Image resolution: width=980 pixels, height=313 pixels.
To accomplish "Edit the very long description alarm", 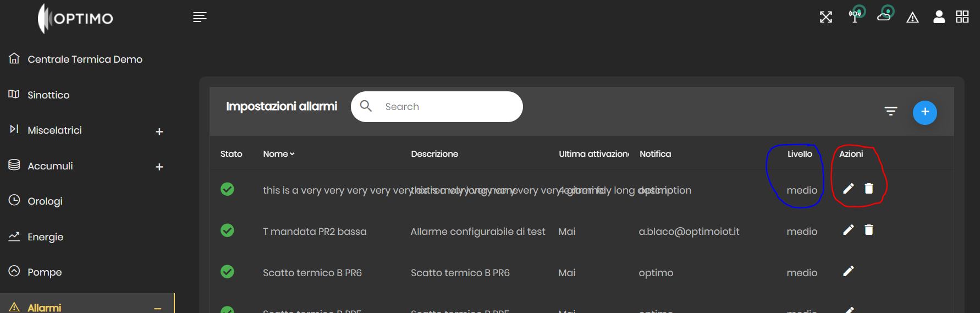I will [x=849, y=189].
